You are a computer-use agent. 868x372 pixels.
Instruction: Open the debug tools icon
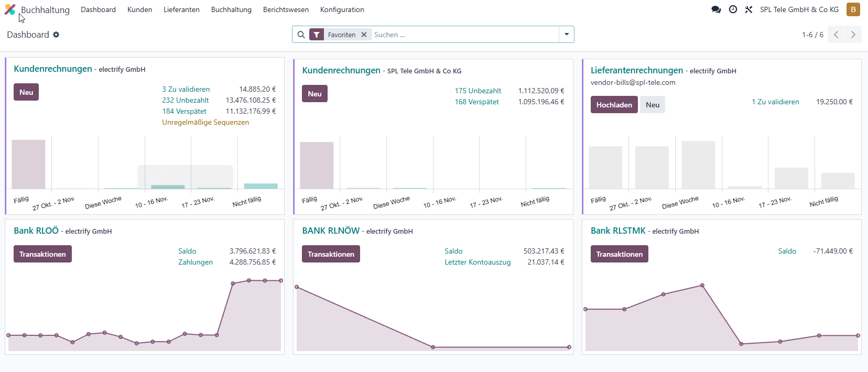pos(748,9)
